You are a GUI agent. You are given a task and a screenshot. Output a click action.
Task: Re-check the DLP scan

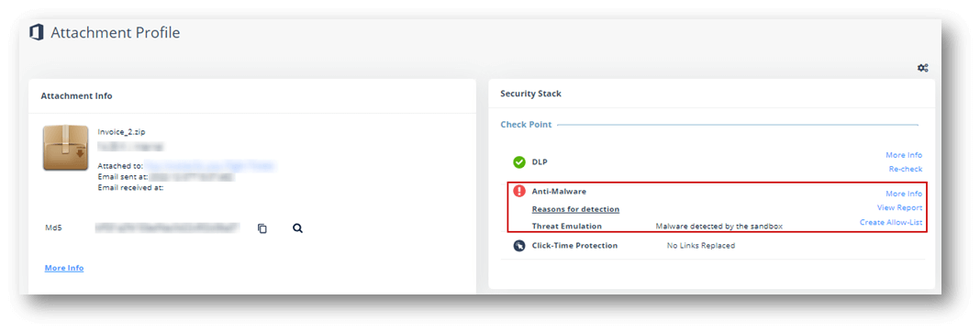(906, 170)
